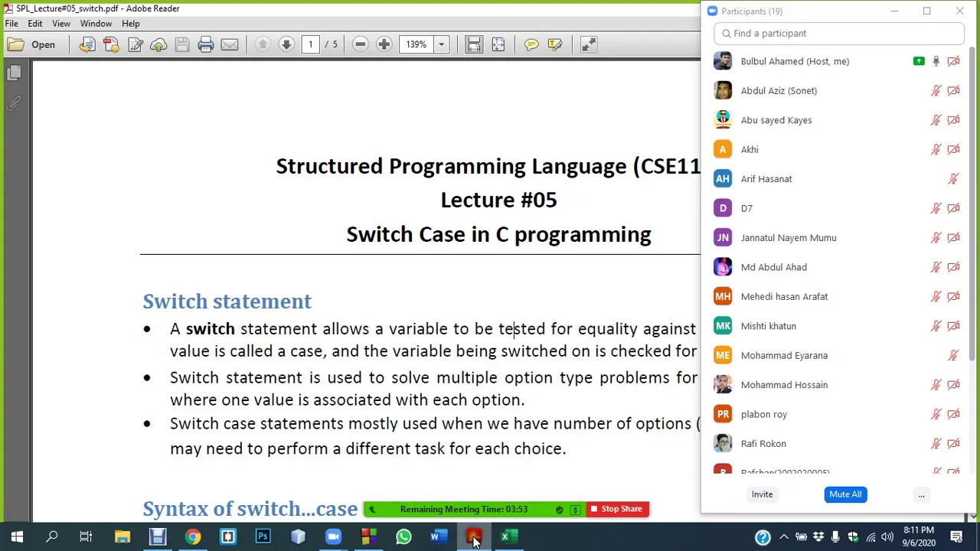Open the more options ellipsis in Participants
Image resolution: width=980 pixels, height=551 pixels.
pyautogui.click(x=921, y=495)
